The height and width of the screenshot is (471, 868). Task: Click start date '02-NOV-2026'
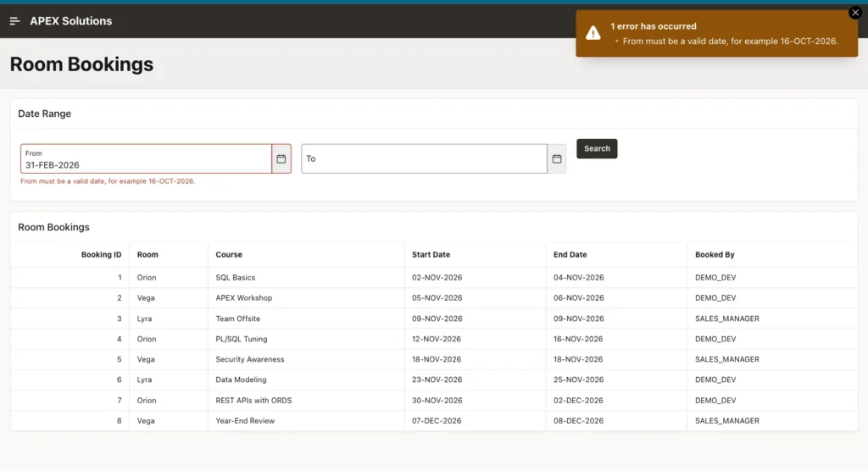coord(437,277)
